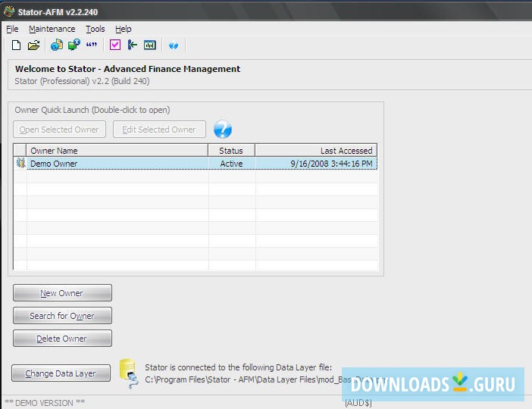Click the bar chart window toolbar icon
532x409 pixels.
[x=149, y=45]
